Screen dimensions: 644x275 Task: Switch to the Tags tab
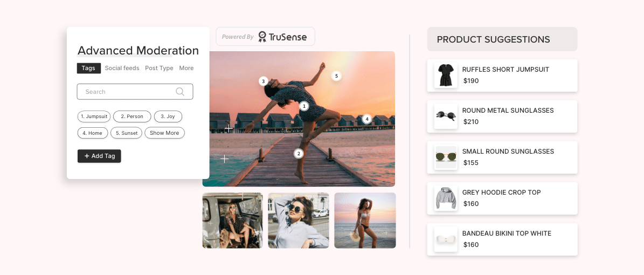(x=88, y=68)
